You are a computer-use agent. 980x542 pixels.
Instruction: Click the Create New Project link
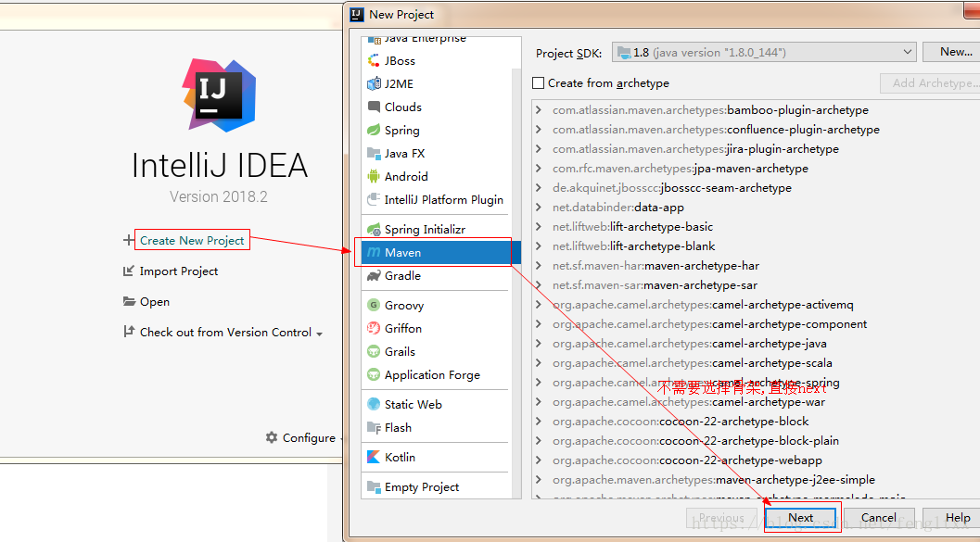(x=192, y=240)
